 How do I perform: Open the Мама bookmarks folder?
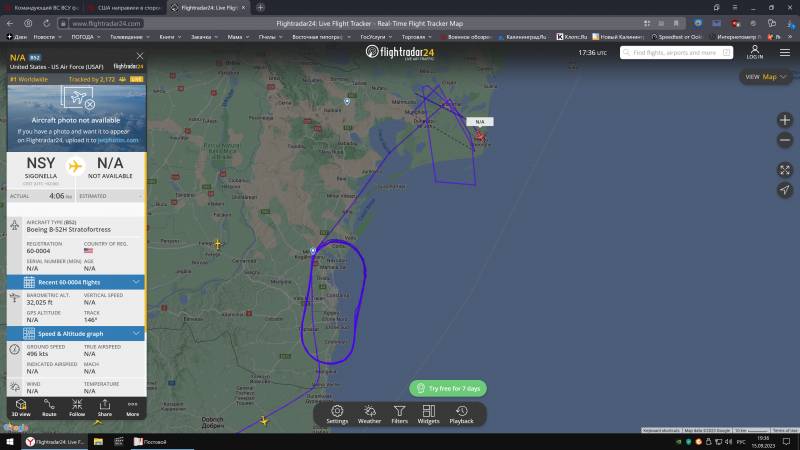238,37
